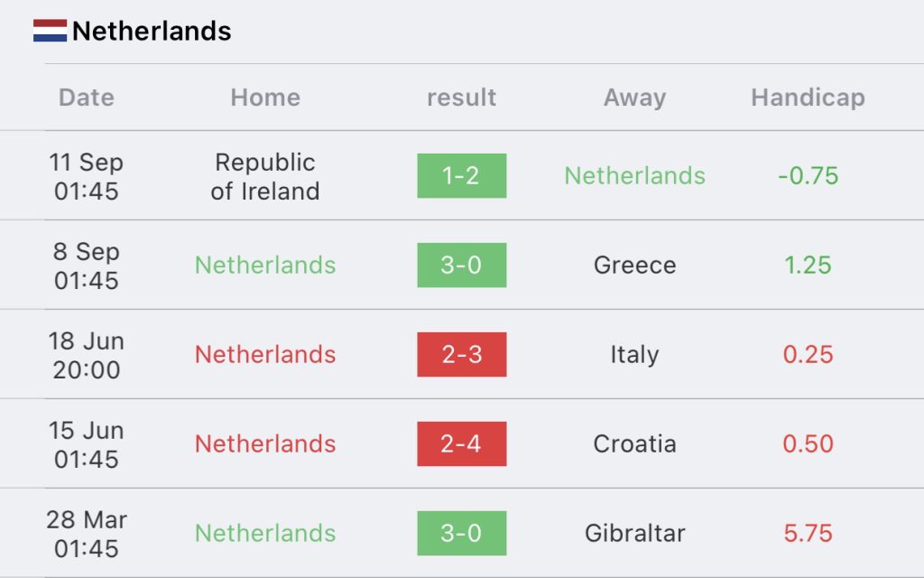
Task: Open the 3-0 result against Gibraltar
Action: click(x=461, y=533)
